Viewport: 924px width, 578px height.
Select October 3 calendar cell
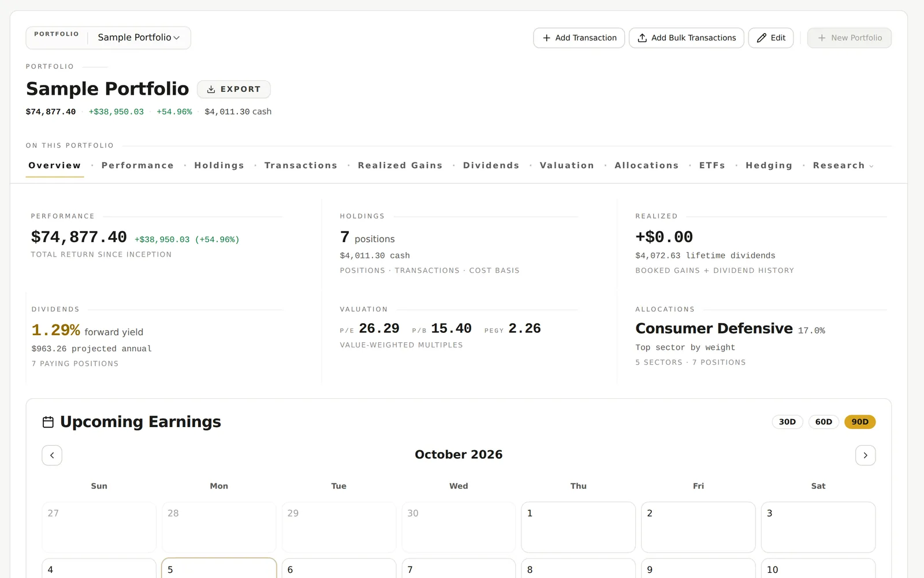[x=818, y=527]
